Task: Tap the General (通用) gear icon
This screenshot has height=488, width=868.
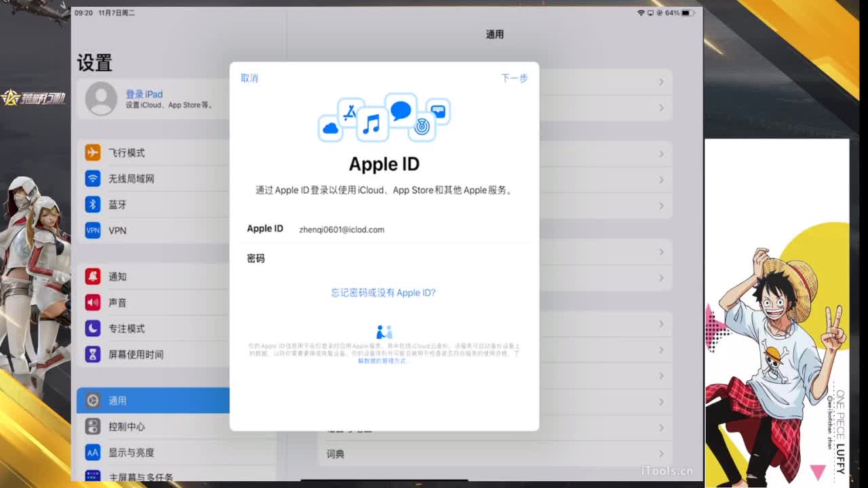Action: coord(93,401)
